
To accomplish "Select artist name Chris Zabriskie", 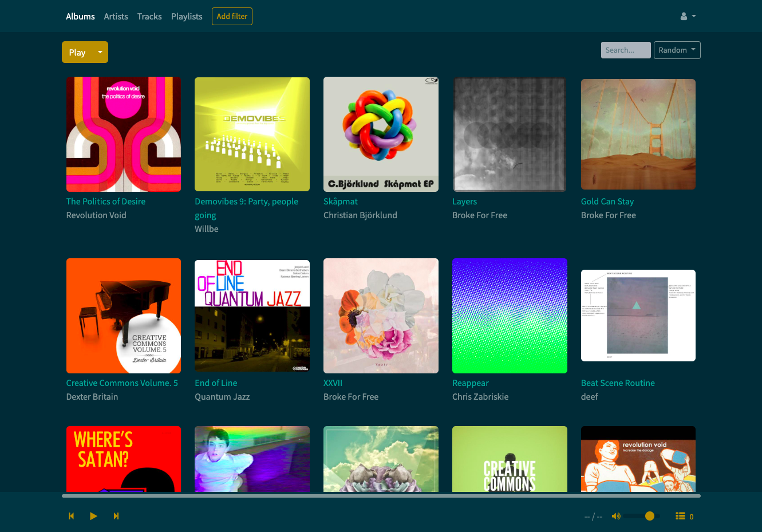I will [x=480, y=397].
